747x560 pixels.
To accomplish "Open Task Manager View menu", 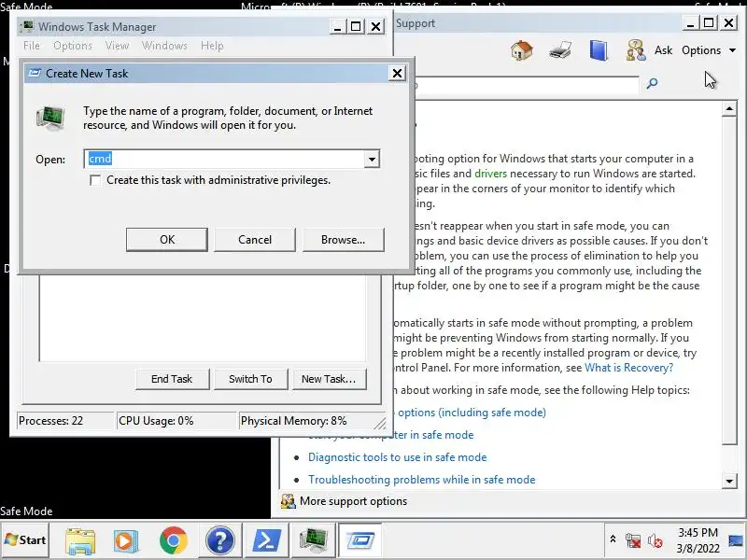I will click(x=117, y=46).
